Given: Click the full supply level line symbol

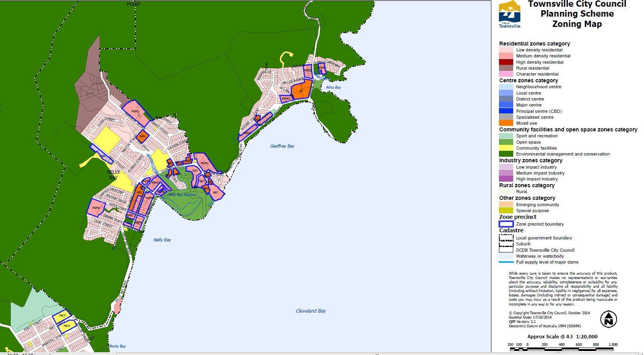Looking at the screenshot, I should (506, 262).
